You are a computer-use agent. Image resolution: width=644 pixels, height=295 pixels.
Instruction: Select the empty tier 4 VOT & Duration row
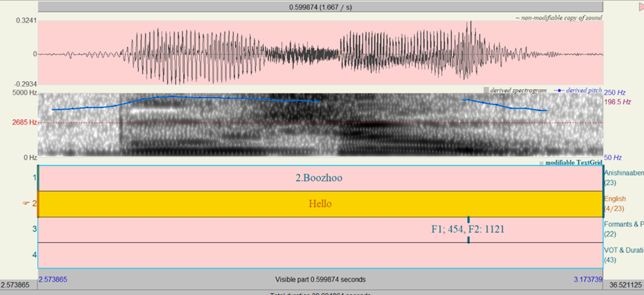pyautogui.click(x=320, y=255)
